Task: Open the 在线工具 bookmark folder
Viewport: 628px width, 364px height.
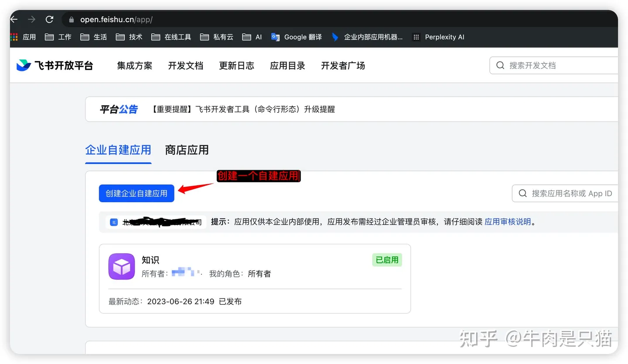Action: (171, 37)
